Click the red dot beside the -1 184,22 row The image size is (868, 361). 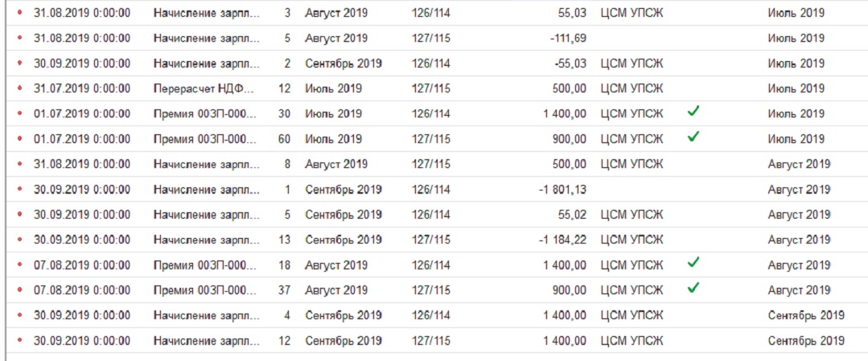[20, 240]
